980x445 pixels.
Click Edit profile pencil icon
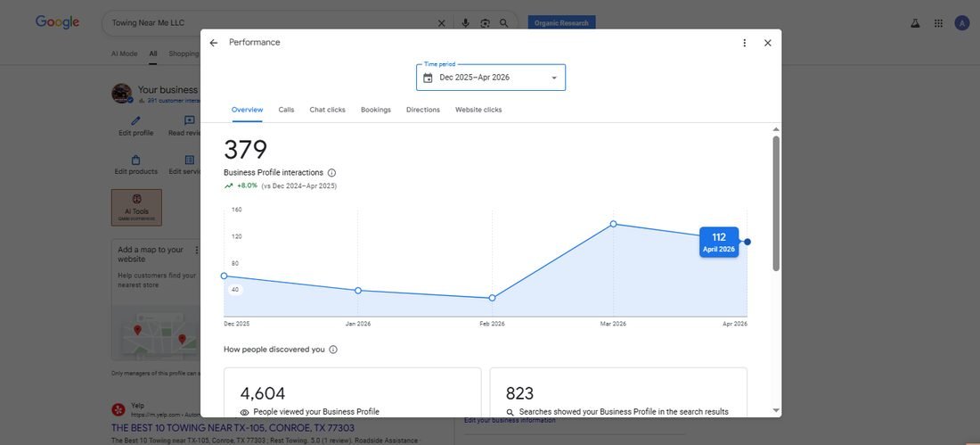pos(135,120)
